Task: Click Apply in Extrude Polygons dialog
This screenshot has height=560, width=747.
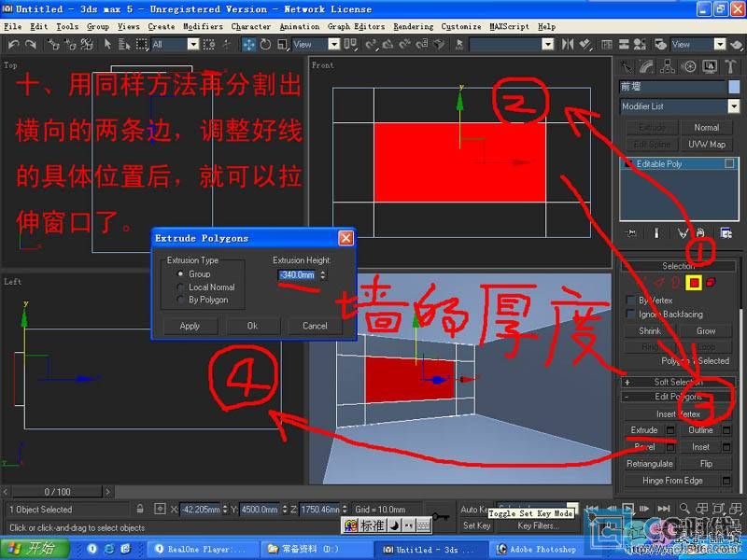Action: [x=190, y=326]
